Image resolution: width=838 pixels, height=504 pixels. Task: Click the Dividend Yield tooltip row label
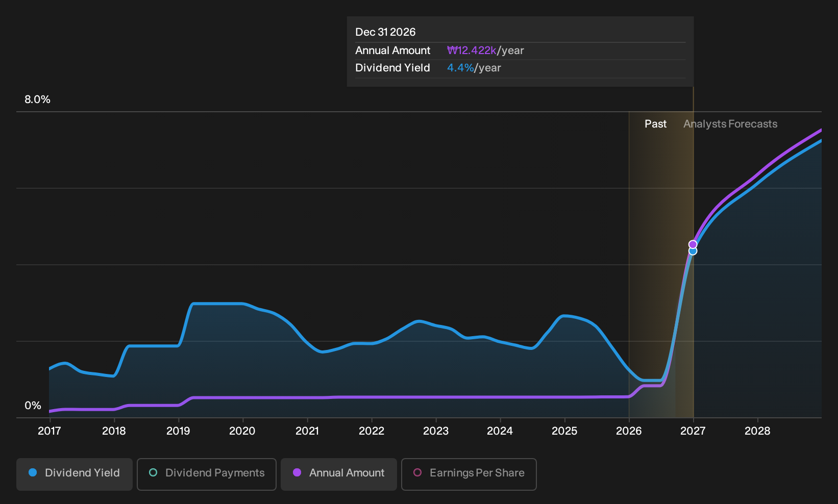pyautogui.click(x=392, y=68)
